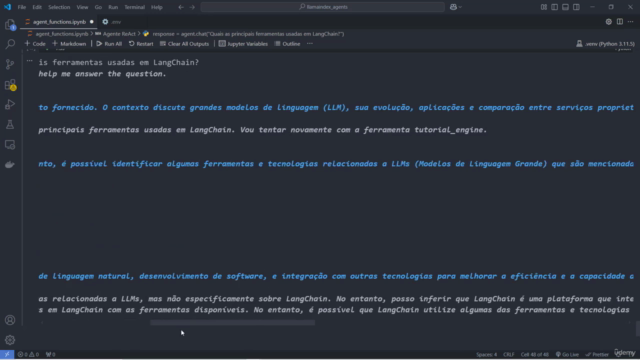640x360 pixels.
Task: Click Run All cells
Action: [109, 44]
